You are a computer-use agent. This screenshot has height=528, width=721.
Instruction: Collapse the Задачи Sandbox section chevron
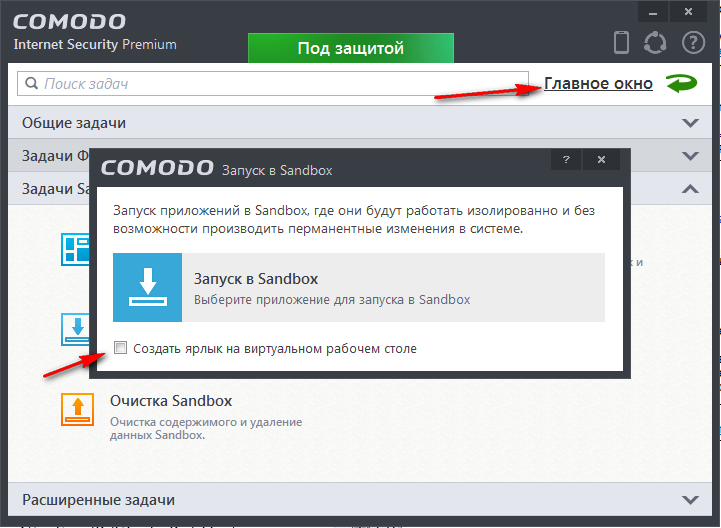click(690, 189)
